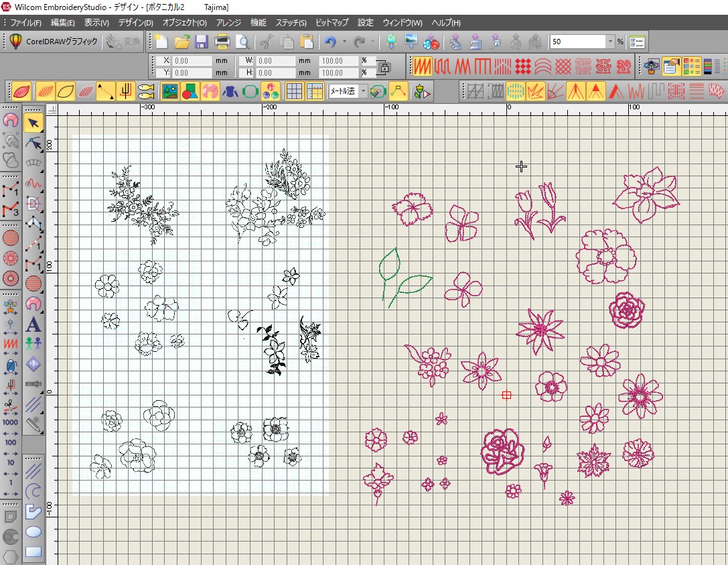This screenshot has width=728, height=565.
Task: Select the Satin stitch type icon
Action: pyautogui.click(x=422, y=66)
